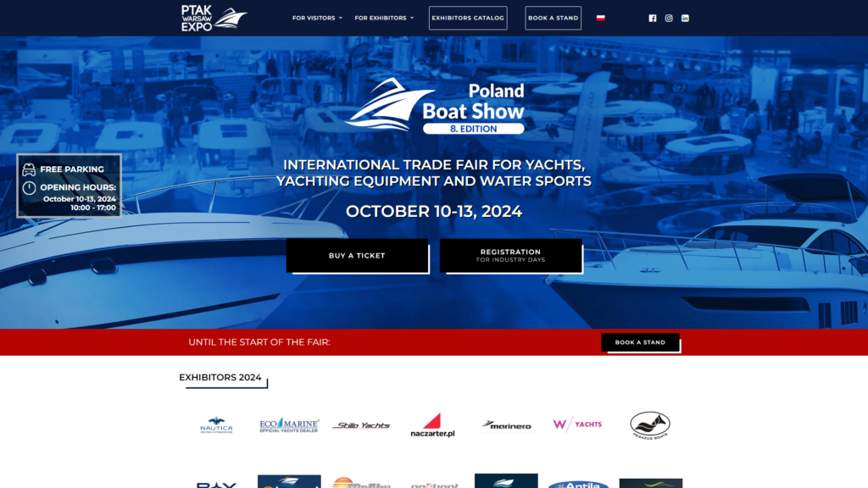Switch language via Polish flag icon

pos(601,18)
